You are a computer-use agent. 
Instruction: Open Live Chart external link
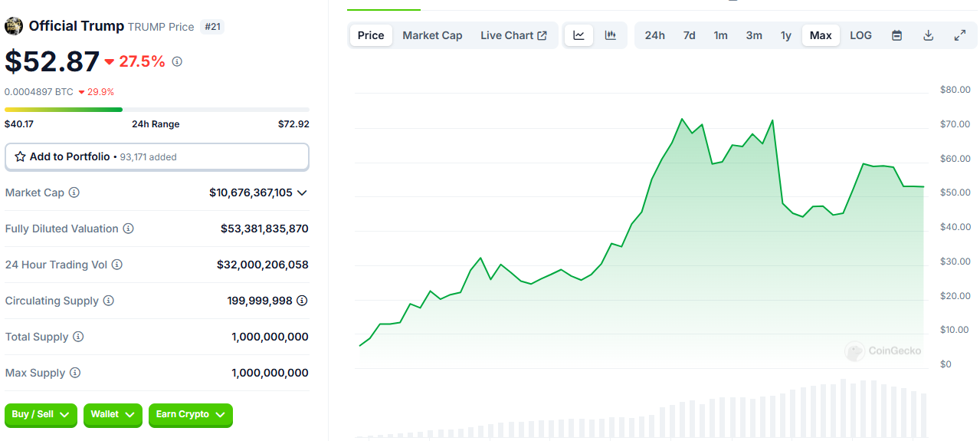coord(513,35)
